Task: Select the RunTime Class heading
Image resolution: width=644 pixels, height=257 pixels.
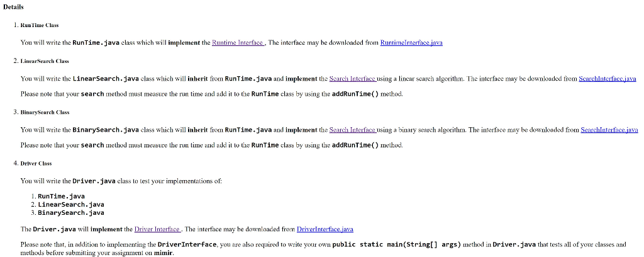Action: coord(40,25)
